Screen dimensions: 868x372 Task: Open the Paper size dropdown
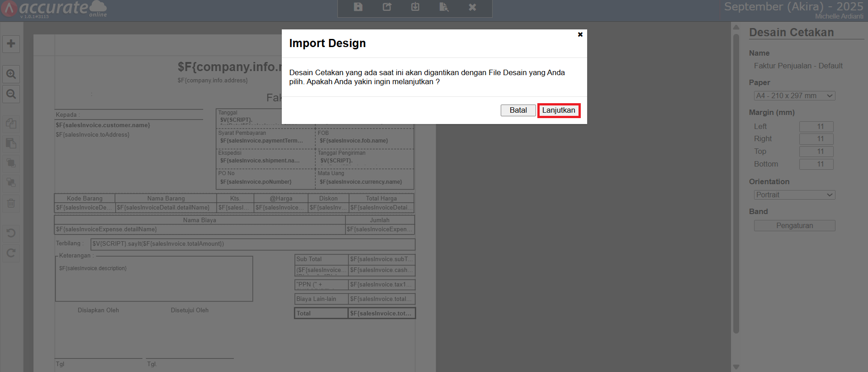[794, 96]
